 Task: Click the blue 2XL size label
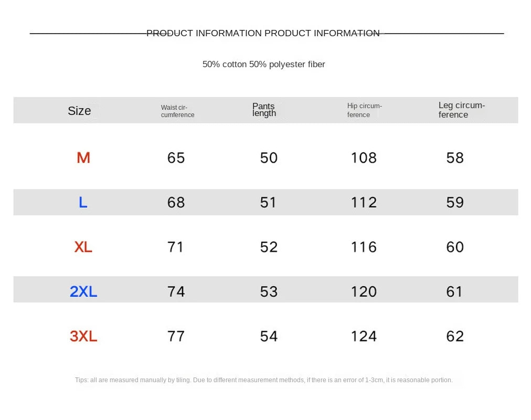pyautogui.click(x=83, y=291)
